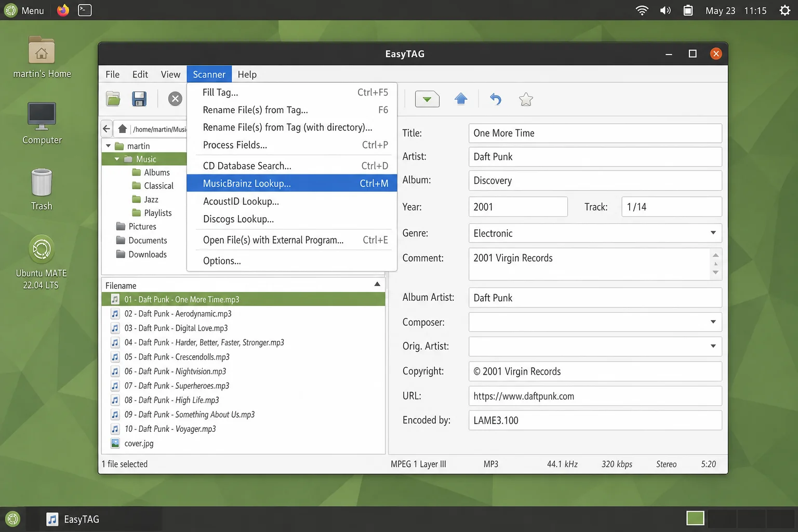
Task: Choose Discogs Lookup...
Action: [292, 219]
